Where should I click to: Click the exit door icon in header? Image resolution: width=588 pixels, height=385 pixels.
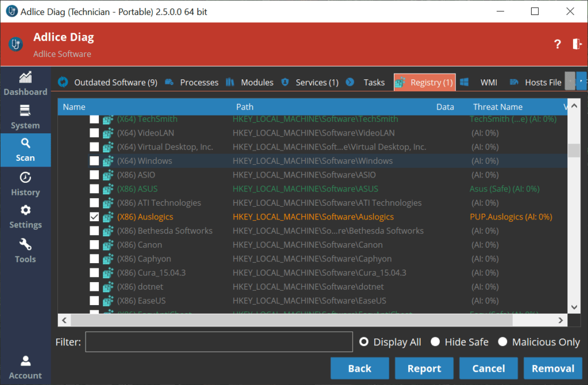577,44
